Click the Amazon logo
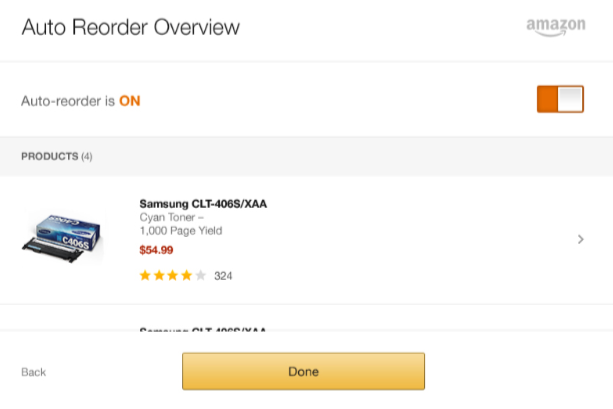Image resolution: width=613 pixels, height=409 pixels. 556,27
